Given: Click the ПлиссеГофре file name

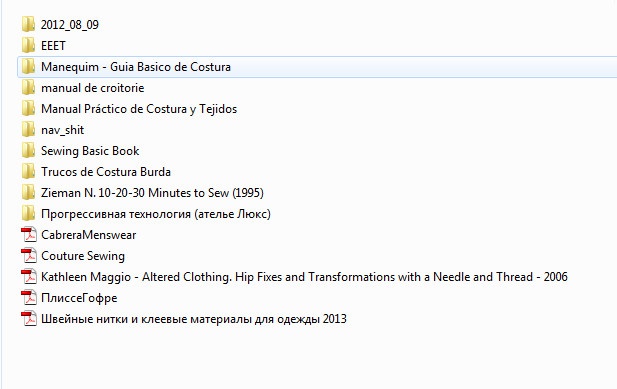Looking at the screenshot, I should coord(79,298).
